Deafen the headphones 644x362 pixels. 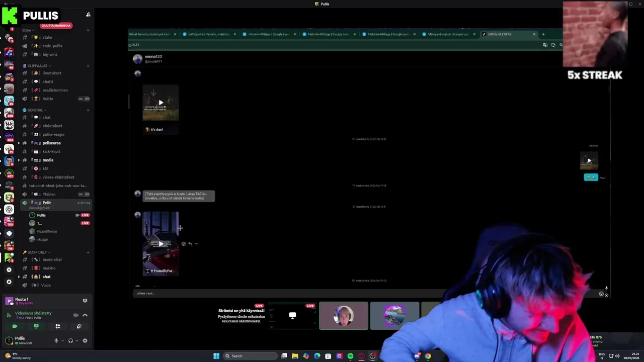(70, 340)
